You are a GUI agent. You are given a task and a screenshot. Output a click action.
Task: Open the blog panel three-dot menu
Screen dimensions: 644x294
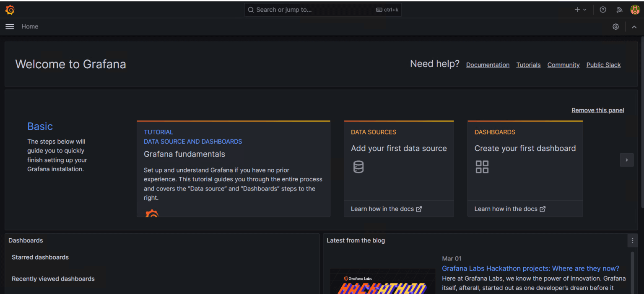(633, 240)
